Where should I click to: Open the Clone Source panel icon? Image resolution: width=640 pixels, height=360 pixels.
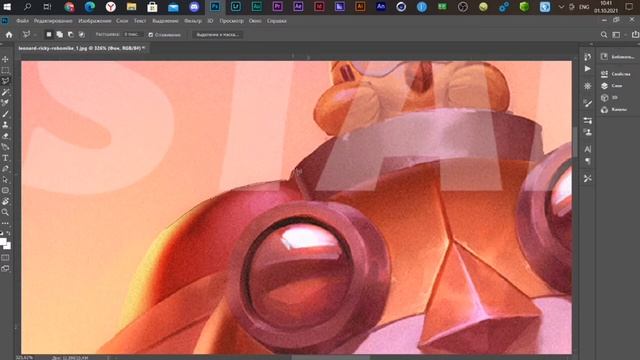[x=587, y=132]
